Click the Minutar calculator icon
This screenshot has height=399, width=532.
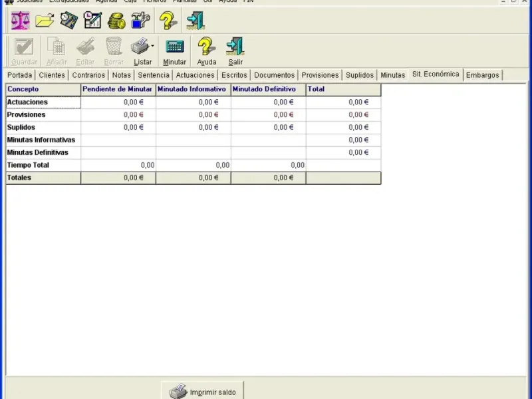174,47
